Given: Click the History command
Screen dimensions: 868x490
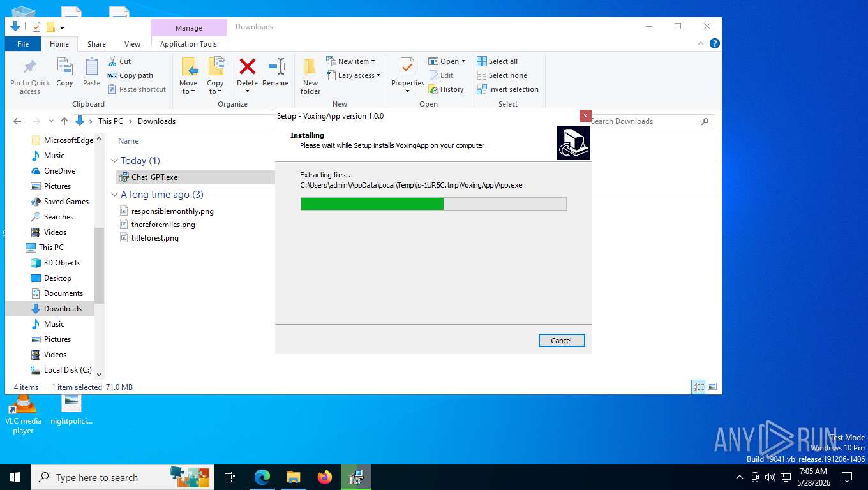Looking at the screenshot, I should (x=446, y=89).
